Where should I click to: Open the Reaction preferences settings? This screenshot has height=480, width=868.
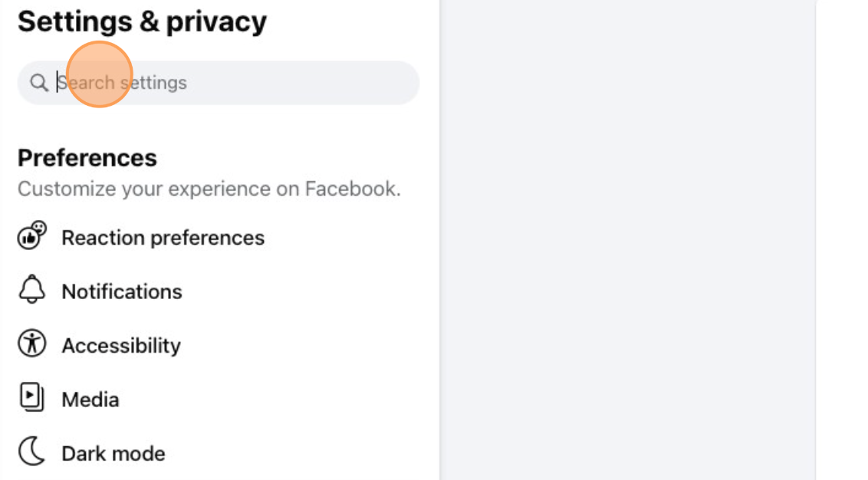(x=163, y=238)
